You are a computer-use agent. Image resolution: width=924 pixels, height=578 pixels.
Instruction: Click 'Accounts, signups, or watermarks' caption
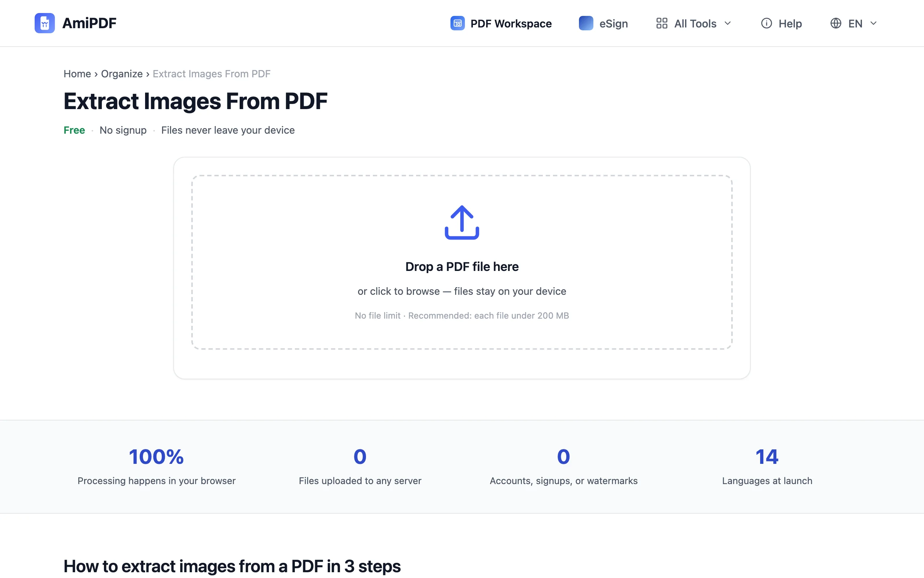[563, 481]
